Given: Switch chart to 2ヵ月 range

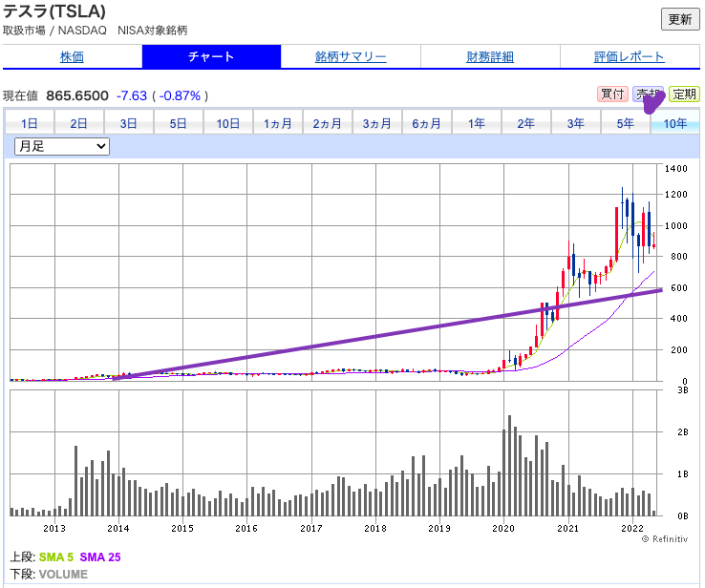Looking at the screenshot, I should (x=328, y=123).
